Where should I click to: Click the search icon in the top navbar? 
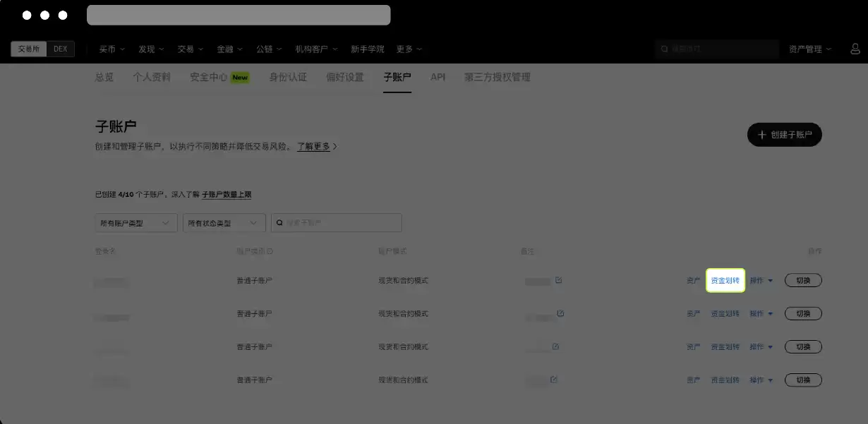coord(664,49)
